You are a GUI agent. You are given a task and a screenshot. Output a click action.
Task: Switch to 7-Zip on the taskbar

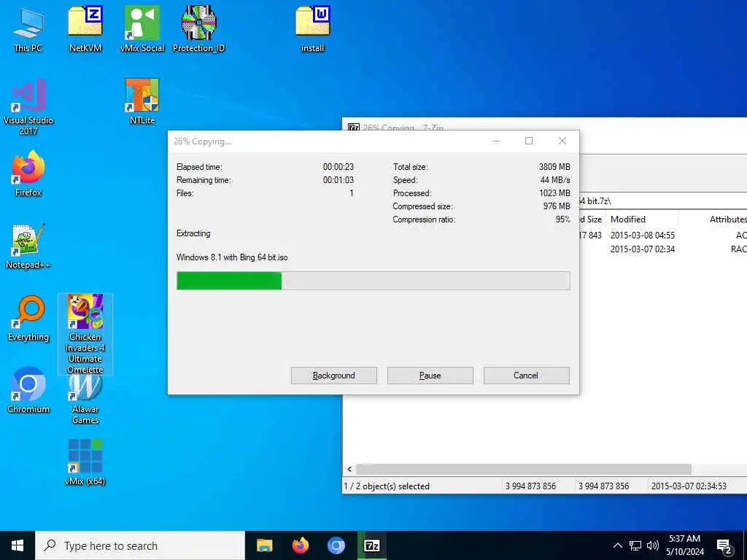[x=371, y=545]
